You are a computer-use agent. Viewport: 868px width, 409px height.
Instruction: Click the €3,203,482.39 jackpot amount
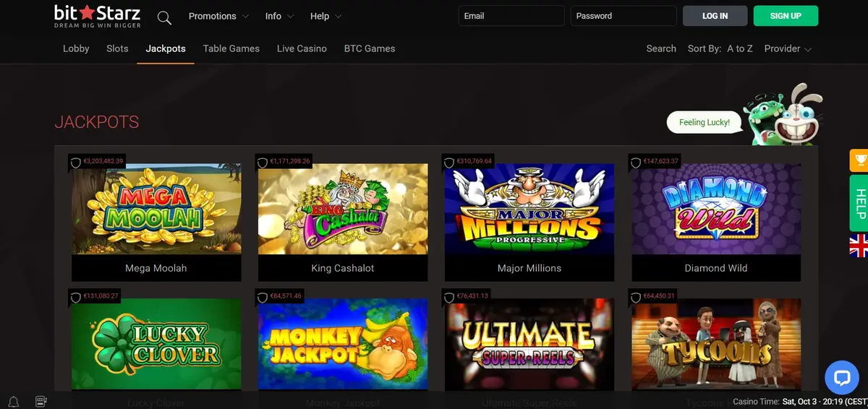click(104, 161)
